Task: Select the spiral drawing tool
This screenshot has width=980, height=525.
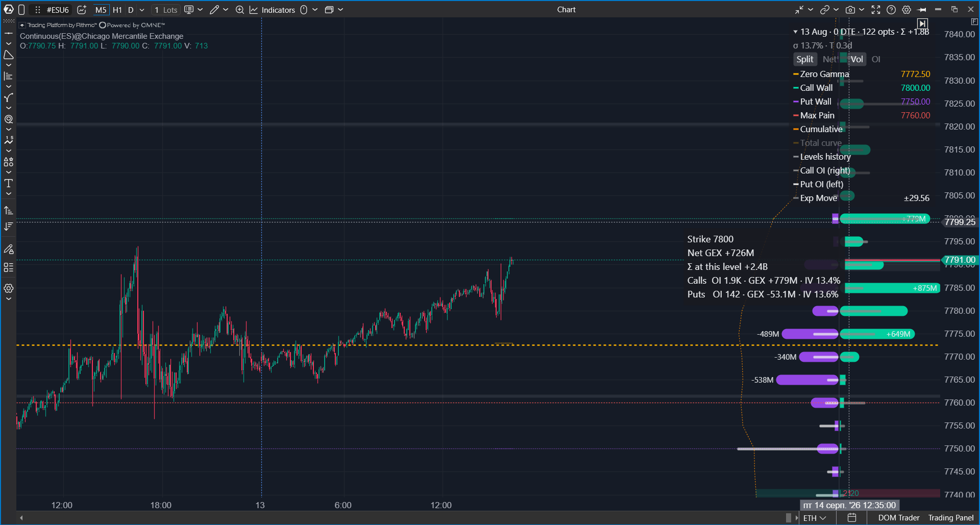Action: (9, 119)
